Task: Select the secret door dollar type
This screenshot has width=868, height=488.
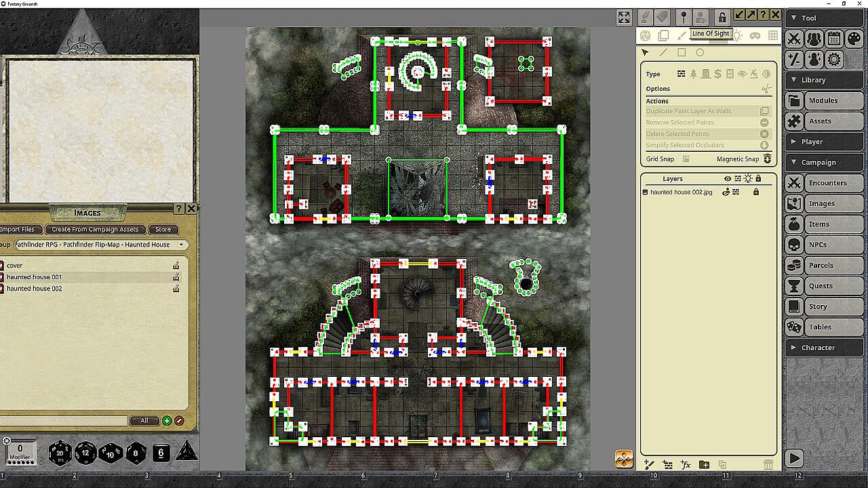Action: (x=717, y=74)
